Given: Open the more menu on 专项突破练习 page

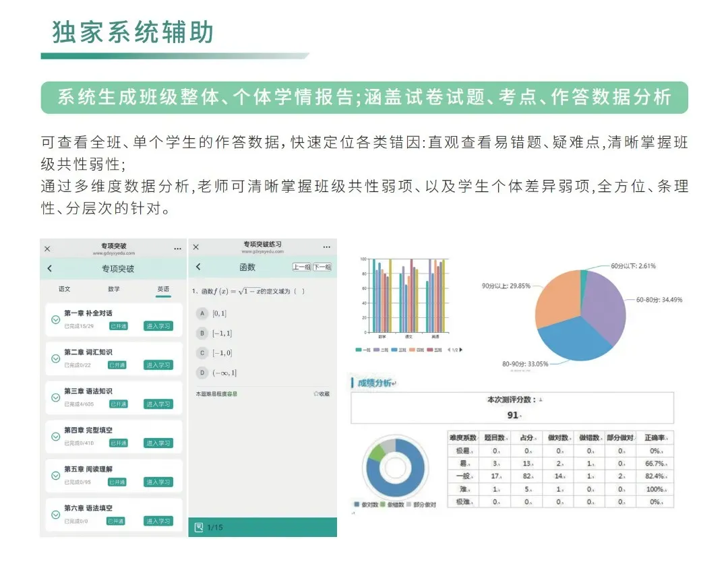Looking at the screenshot, I should click(327, 247).
